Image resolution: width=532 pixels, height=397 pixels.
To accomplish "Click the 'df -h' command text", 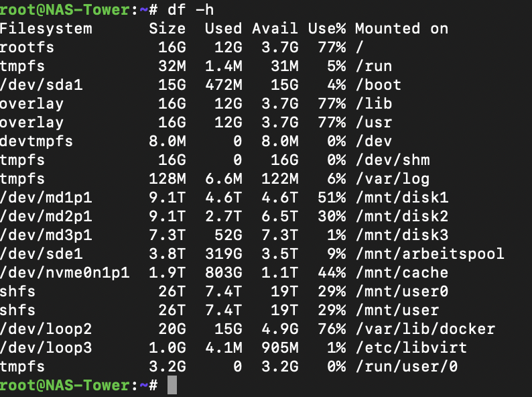I will click(x=191, y=10).
